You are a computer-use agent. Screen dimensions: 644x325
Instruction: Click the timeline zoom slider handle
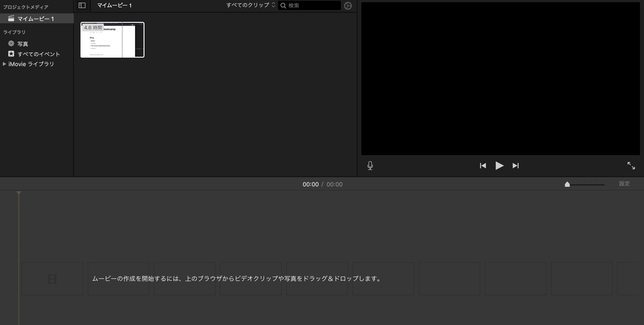coord(567,184)
